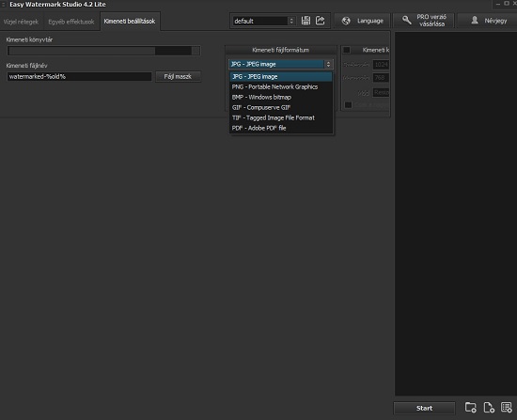Screen dimensions: 517x420
Task: Click the height field showing 768
Action: click(x=381, y=78)
